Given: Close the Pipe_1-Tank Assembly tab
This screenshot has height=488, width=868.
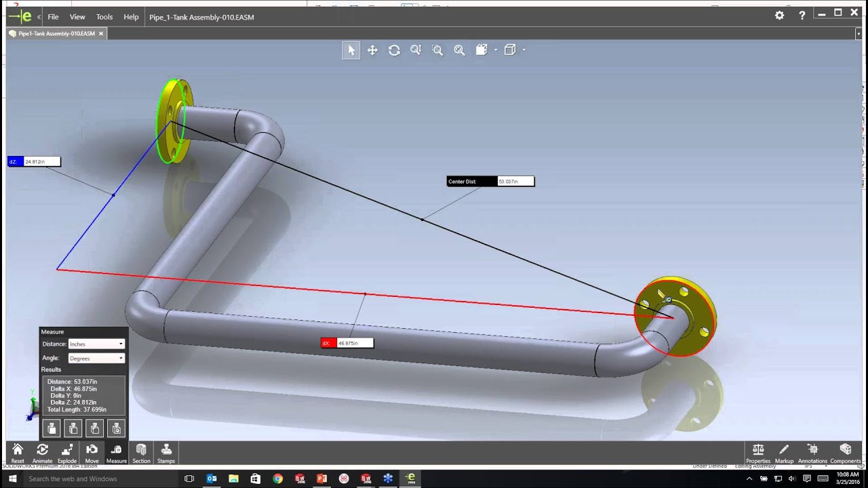Looking at the screenshot, I should 101,33.
